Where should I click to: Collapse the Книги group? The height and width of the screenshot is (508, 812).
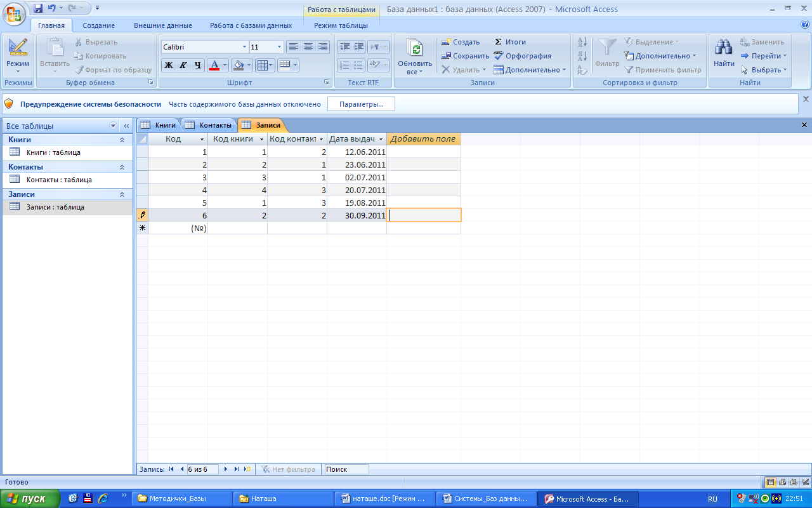[x=122, y=140]
